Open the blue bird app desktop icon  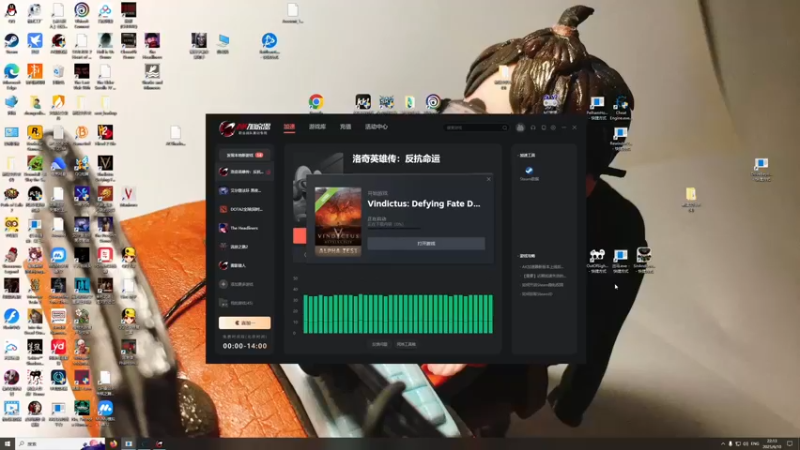[35, 43]
